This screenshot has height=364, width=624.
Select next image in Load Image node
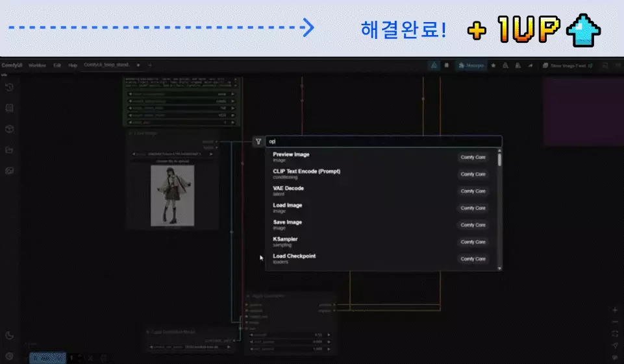point(211,154)
